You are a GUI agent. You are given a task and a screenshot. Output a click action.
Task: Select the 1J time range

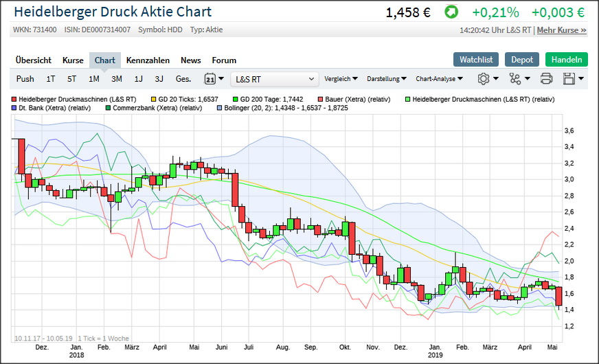coord(138,79)
